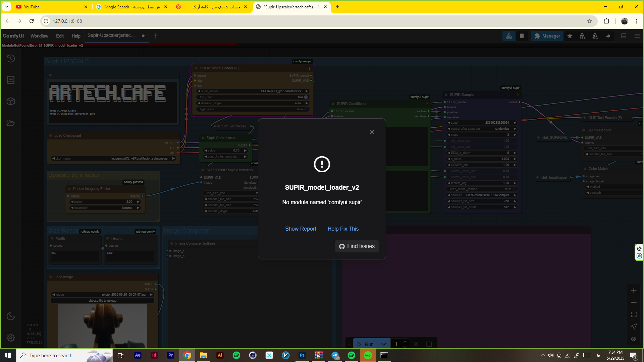Open the workflows folder sidebar icon

point(11,123)
